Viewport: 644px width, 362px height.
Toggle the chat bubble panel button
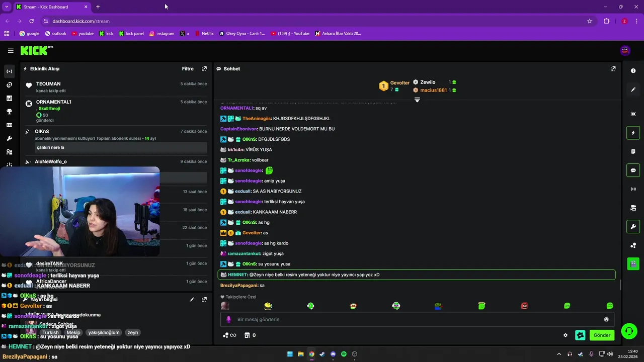point(633,170)
